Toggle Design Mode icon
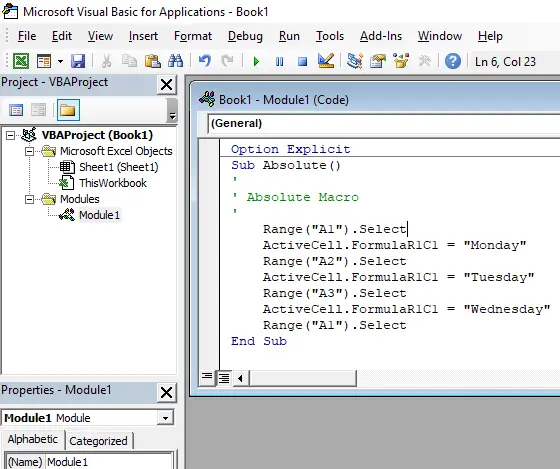560x469 pixels. [326, 61]
